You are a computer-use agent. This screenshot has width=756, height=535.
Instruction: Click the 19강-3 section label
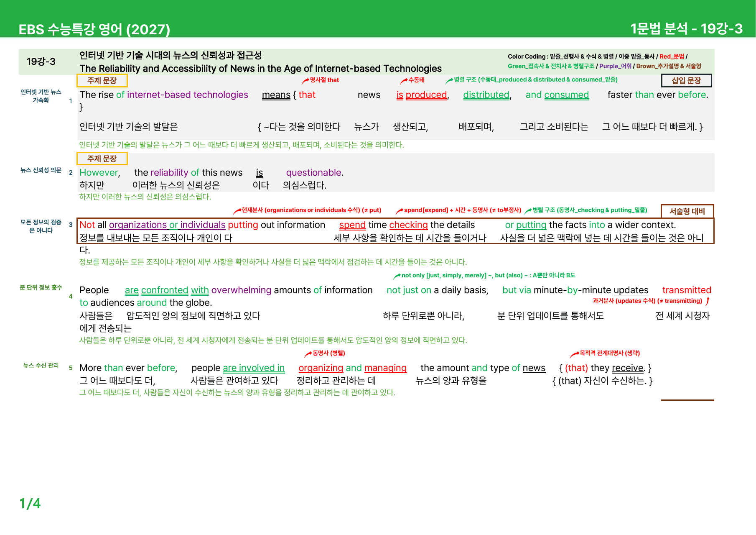41,62
